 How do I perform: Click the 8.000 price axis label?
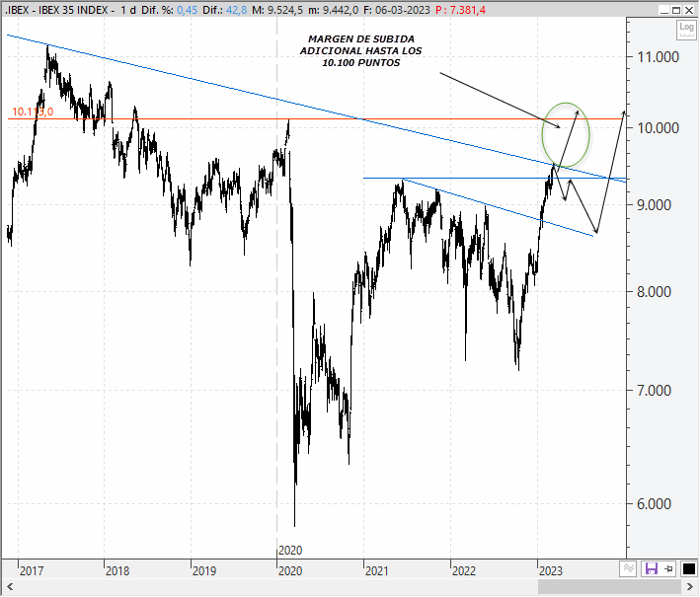pyautogui.click(x=654, y=292)
